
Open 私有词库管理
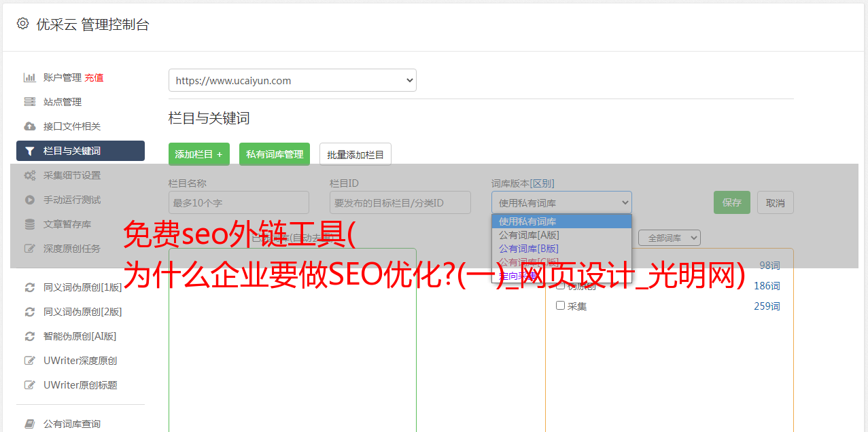point(275,154)
